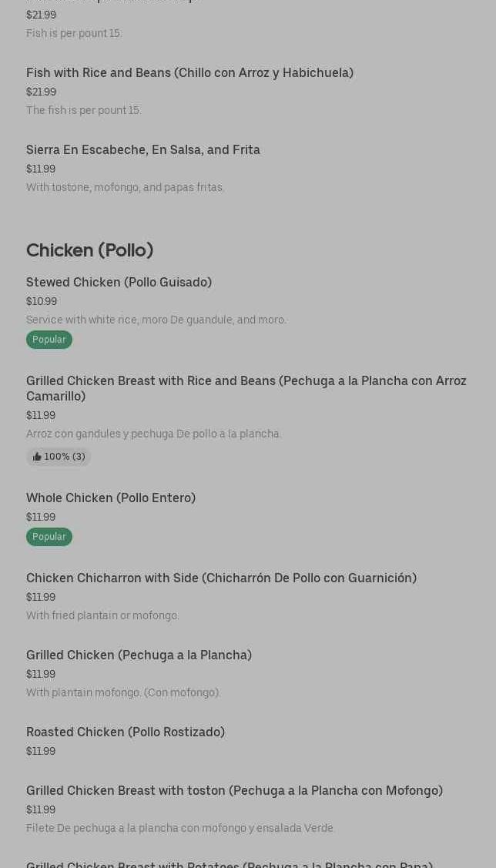Select Whole Chicken (Pollo Entero)
The height and width of the screenshot is (868, 496).
tap(111, 498)
